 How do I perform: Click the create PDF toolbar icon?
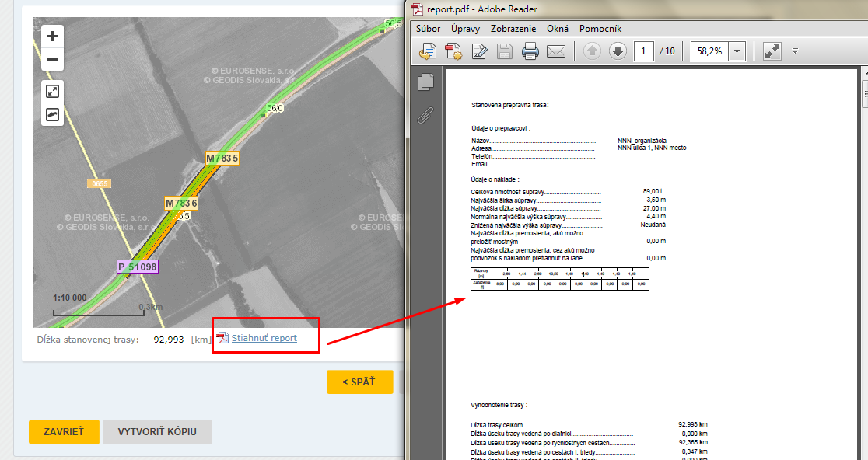coord(453,51)
